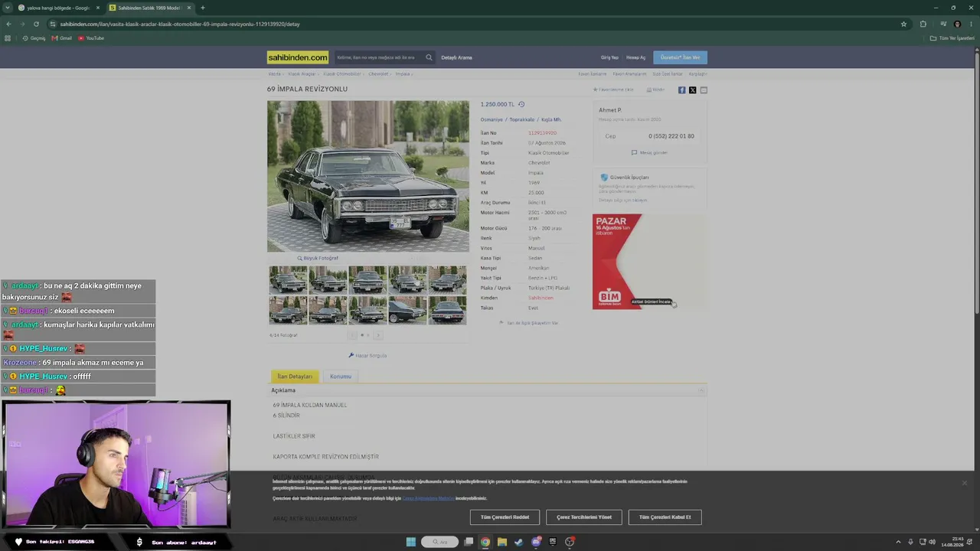Click the Toprakkale location link
Image resolution: width=980 pixels, height=551 pixels.
[x=522, y=119]
